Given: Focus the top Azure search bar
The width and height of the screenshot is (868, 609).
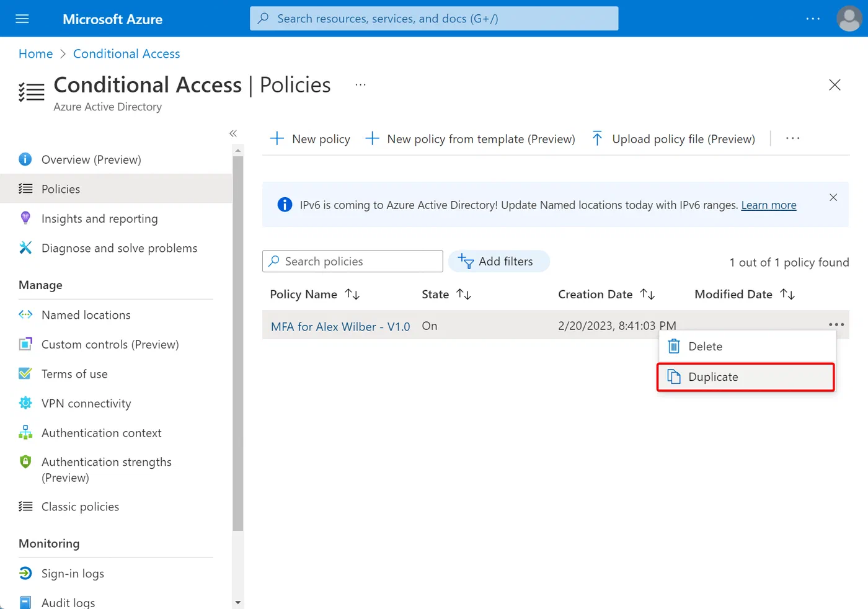Looking at the screenshot, I should 434,19.
